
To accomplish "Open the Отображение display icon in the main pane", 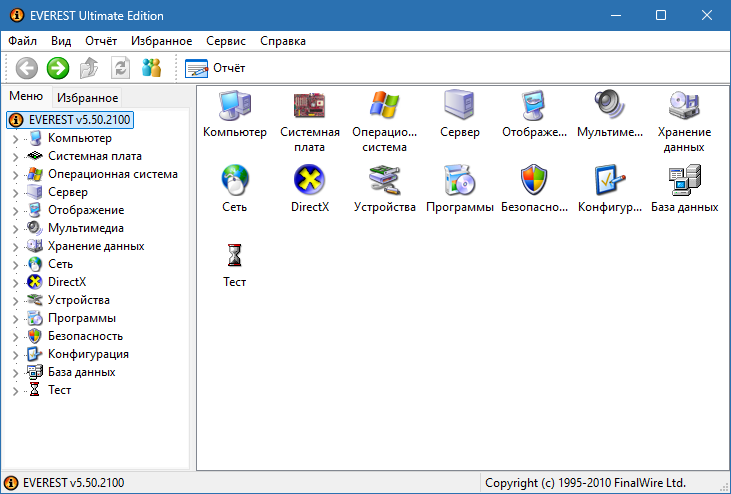I will click(534, 105).
